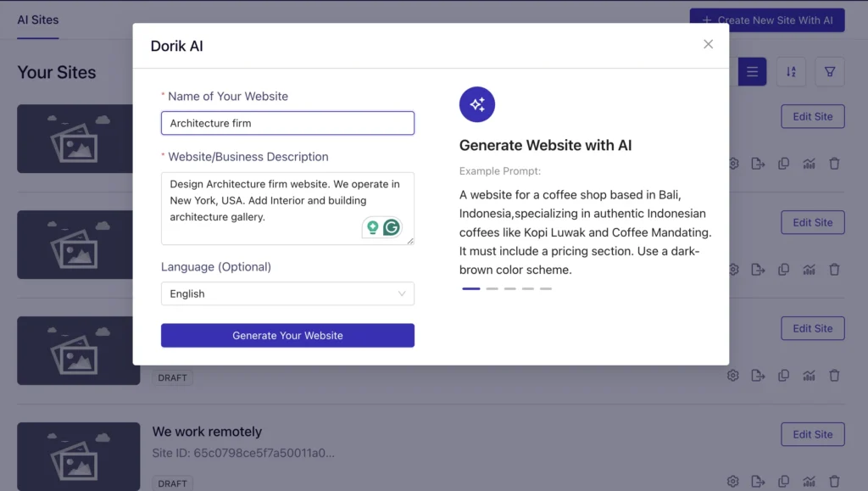Duplicate the We work remotely site
This screenshot has height=491, width=868.
click(x=783, y=481)
